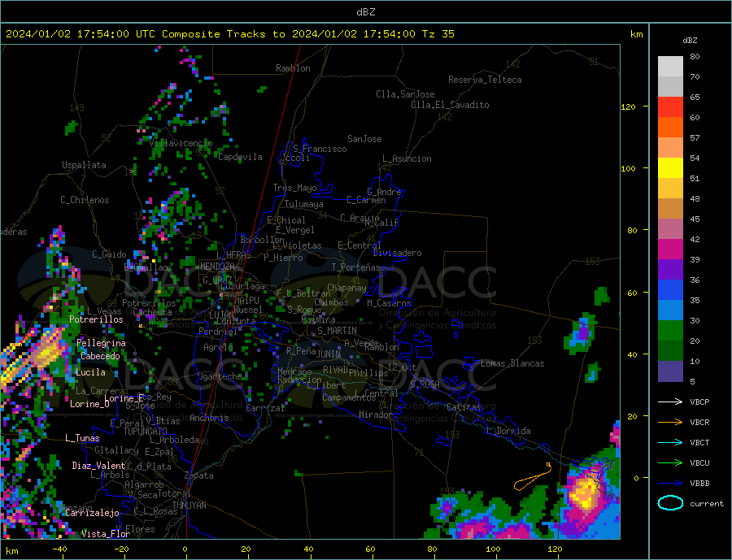Click the white VBCP arrow legend icon
Screen dimensions: 732x560
(x=670, y=402)
